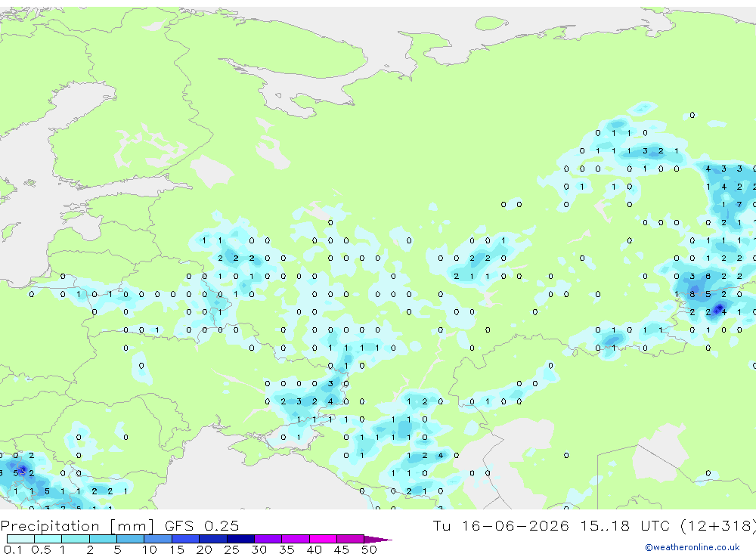Click the 10–15 mm legend color swatch
Viewport: 756px width, 554px height.
click(x=158, y=539)
